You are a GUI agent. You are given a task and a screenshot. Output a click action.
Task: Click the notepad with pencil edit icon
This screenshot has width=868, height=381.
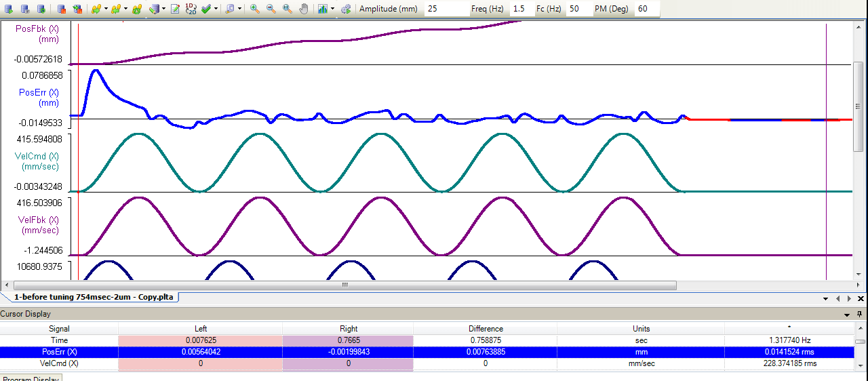[x=175, y=9]
